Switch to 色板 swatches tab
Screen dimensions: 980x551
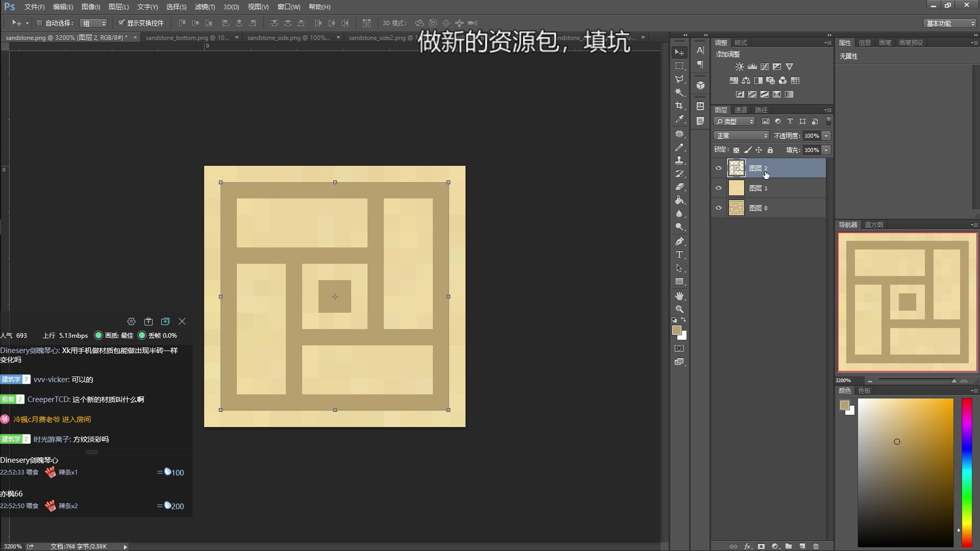tap(864, 391)
